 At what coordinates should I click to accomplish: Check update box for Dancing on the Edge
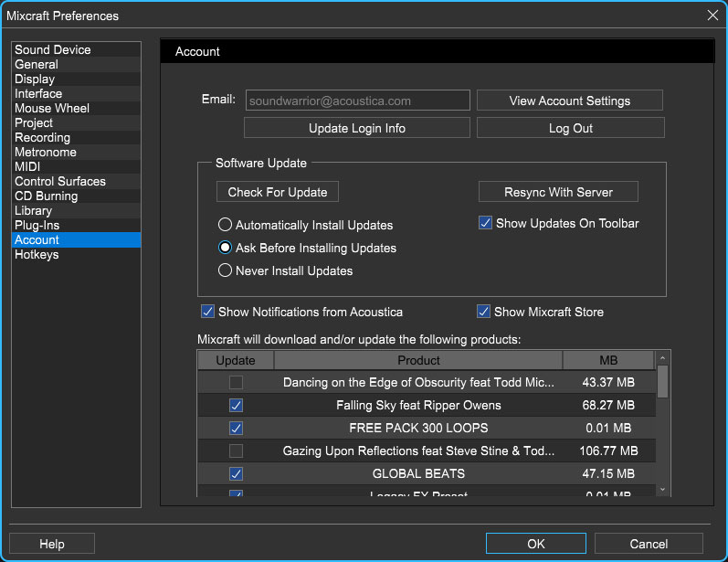tap(236, 382)
